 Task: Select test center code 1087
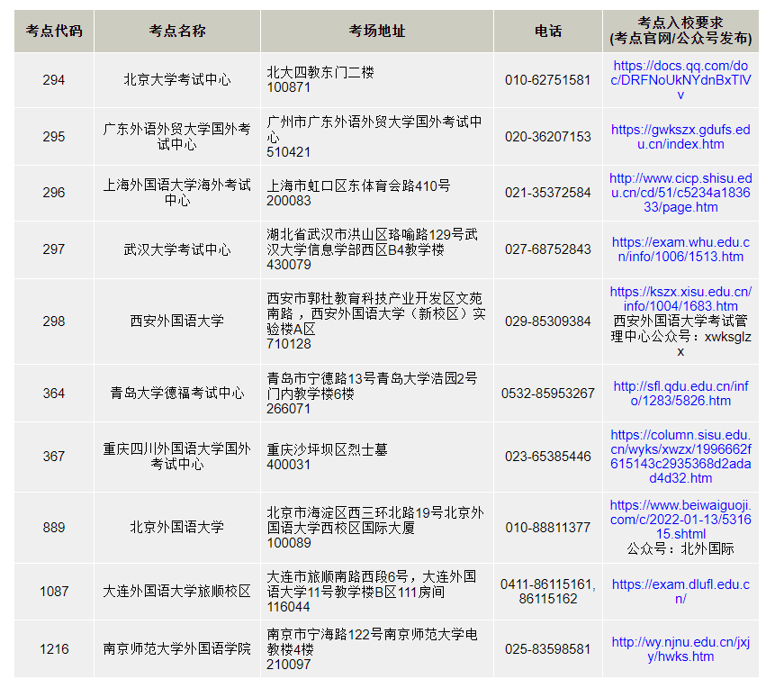pyautogui.click(x=54, y=592)
